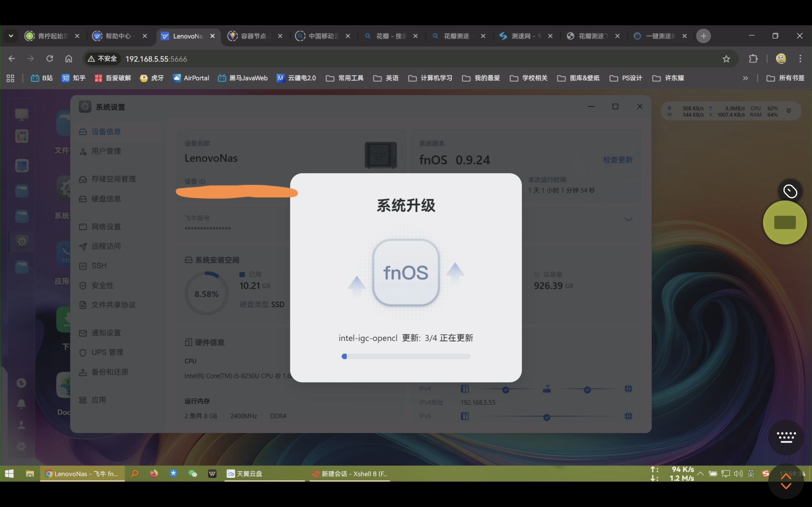Image resolution: width=812 pixels, height=507 pixels.
Task: Expand the resource monitor widget chevron
Action: 789,111
